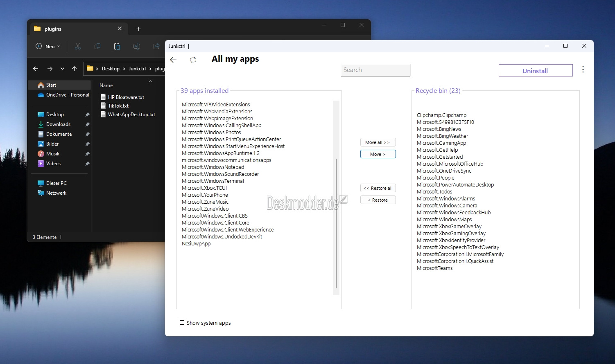This screenshot has height=364, width=615.
Task: Open Bilder folder in Explorer sidebar
Action: point(59,144)
